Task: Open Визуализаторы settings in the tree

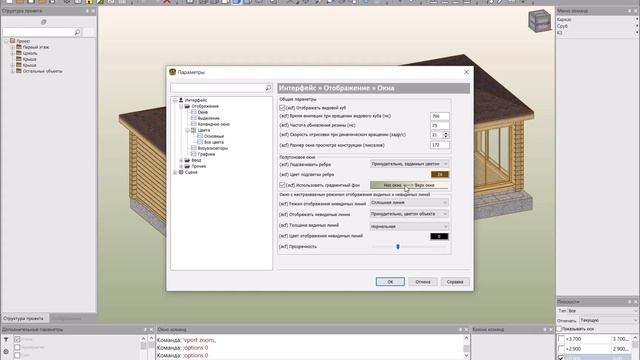Action: coord(213,148)
